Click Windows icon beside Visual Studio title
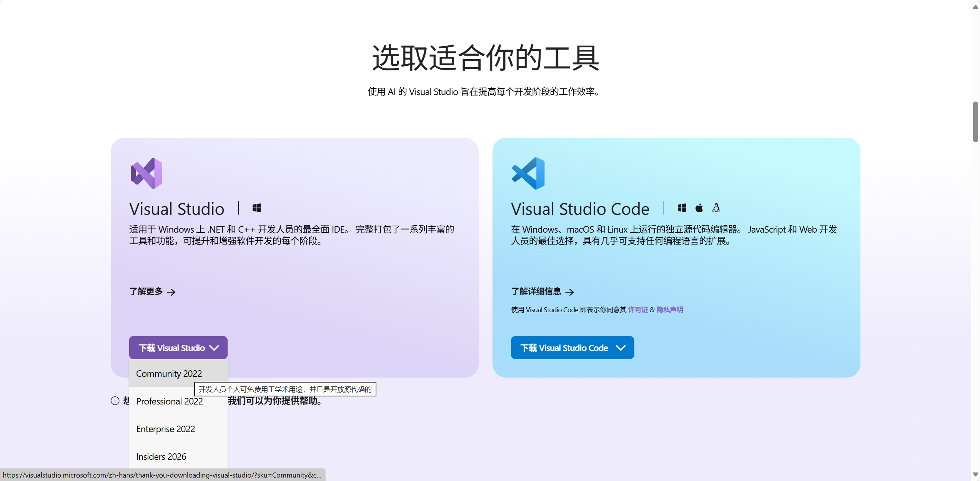Image resolution: width=980 pixels, height=481 pixels. tap(257, 208)
